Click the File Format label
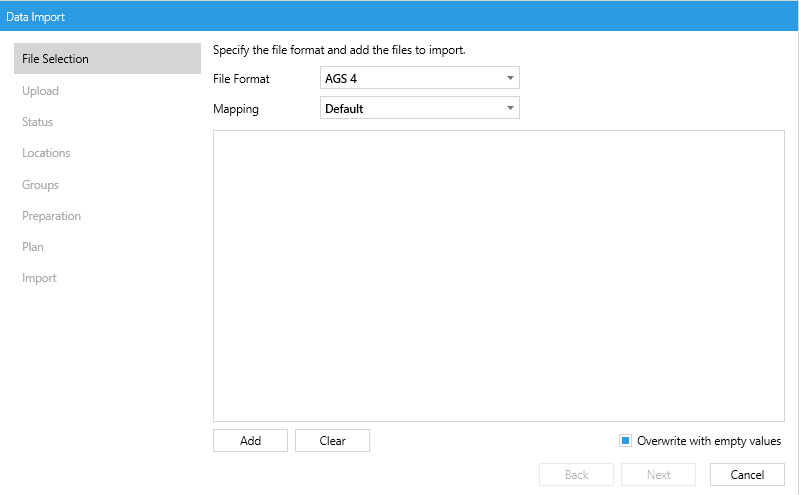This screenshot has height=495, width=799. pos(241,79)
